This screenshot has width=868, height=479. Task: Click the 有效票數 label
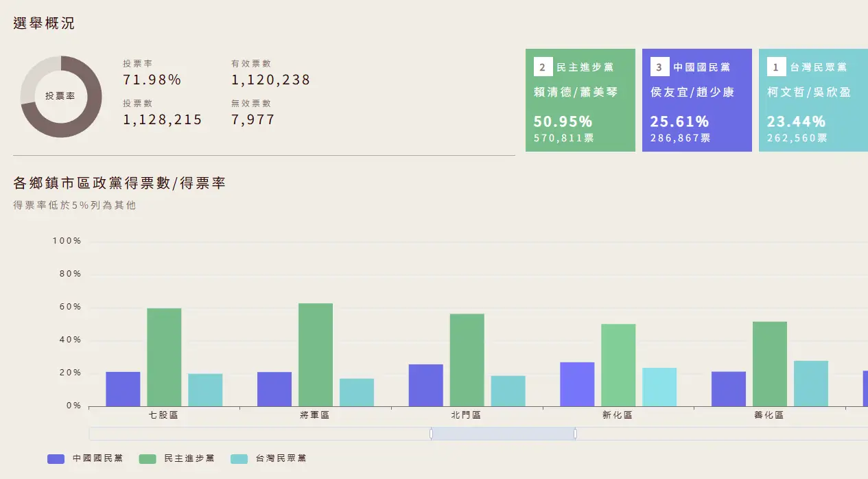pyautogui.click(x=251, y=64)
